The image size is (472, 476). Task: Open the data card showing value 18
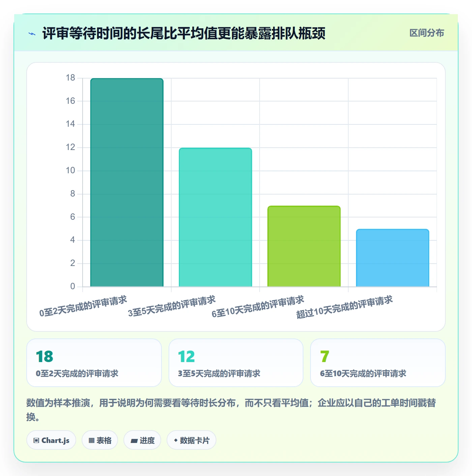click(x=94, y=363)
